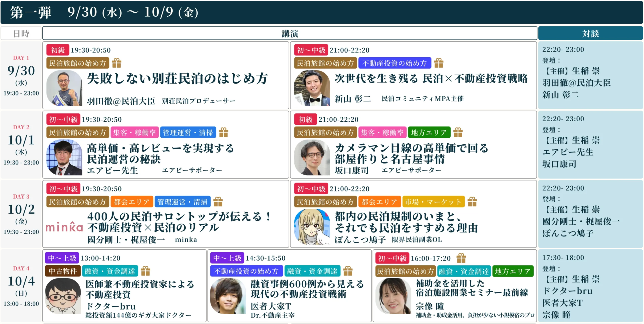Click the purple 中〜上級 badge at 13:00-14:20
This screenshot has width=644, height=324.
(x=62, y=258)
